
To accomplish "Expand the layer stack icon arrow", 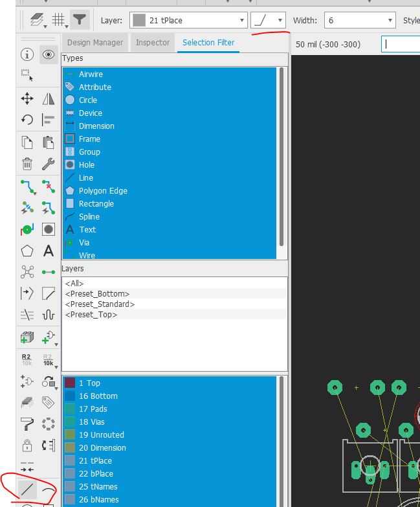I will pyautogui.click(x=45, y=27).
